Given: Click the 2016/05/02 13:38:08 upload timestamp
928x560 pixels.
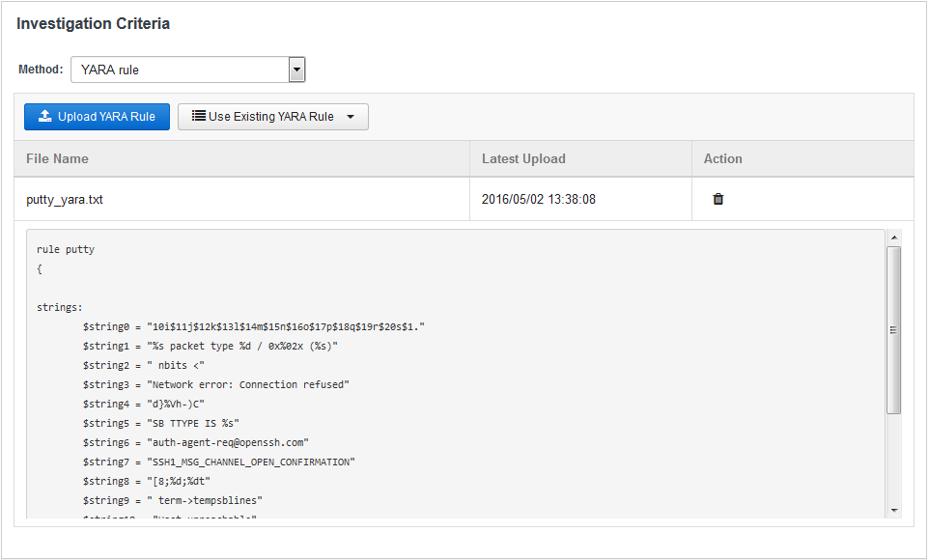Looking at the screenshot, I should point(538,200).
